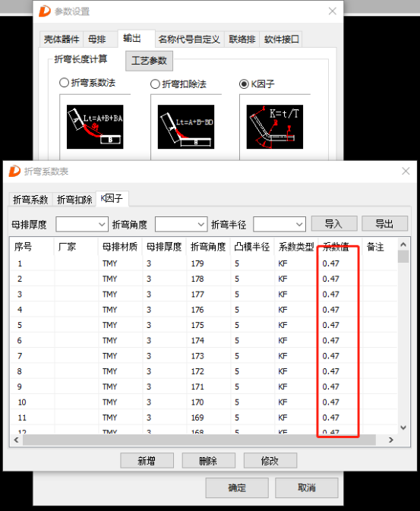Screen dimensions: 420x511
Task: Expand the 折弯半径 dropdown
Action: tap(279, 224)
